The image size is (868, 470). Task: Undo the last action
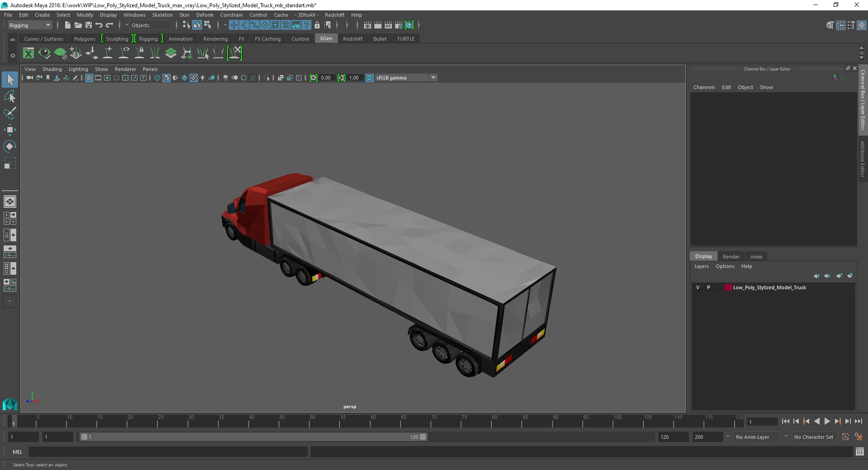tap(99, 25)
